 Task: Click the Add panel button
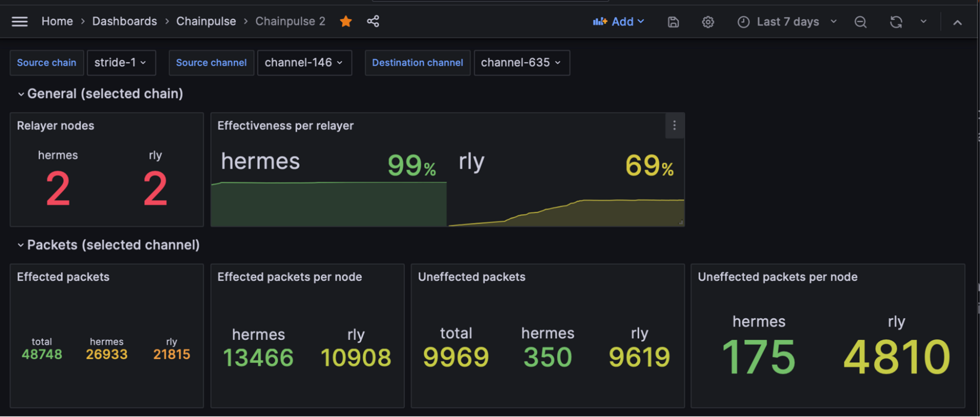tap(618, 22)
